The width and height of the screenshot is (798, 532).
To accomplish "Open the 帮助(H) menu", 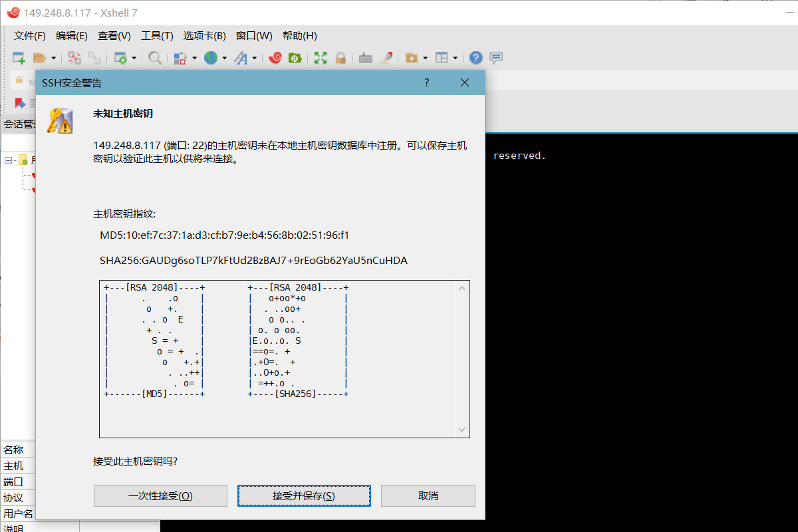I will coord(300,36).
